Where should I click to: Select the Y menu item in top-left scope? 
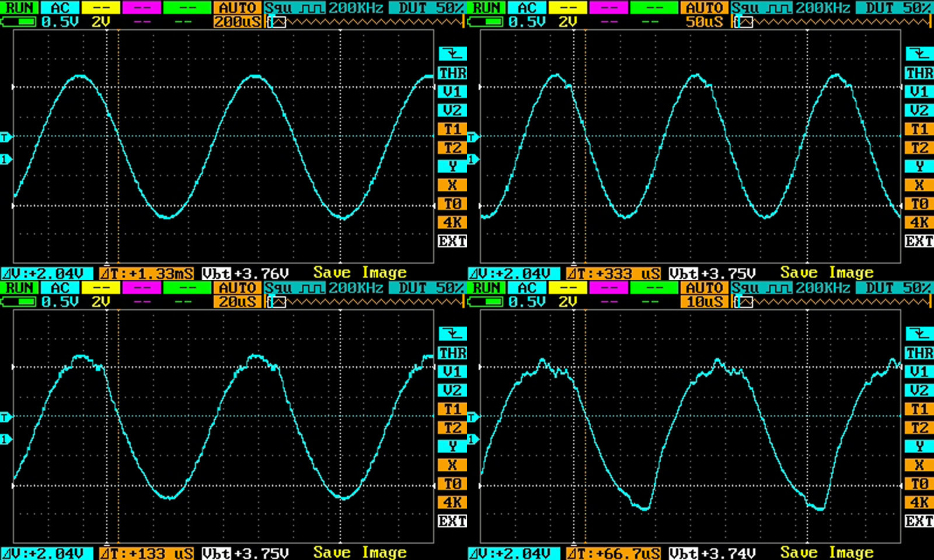click(452, 166)
